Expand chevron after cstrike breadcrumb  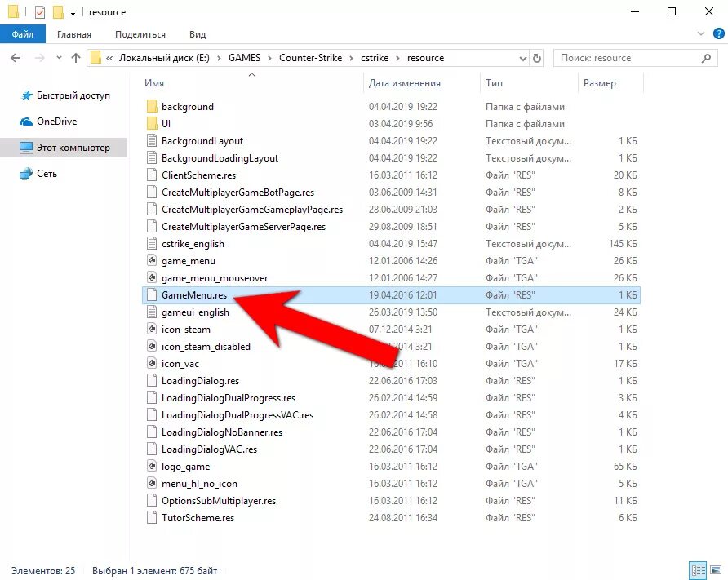(x=398, y=58)
